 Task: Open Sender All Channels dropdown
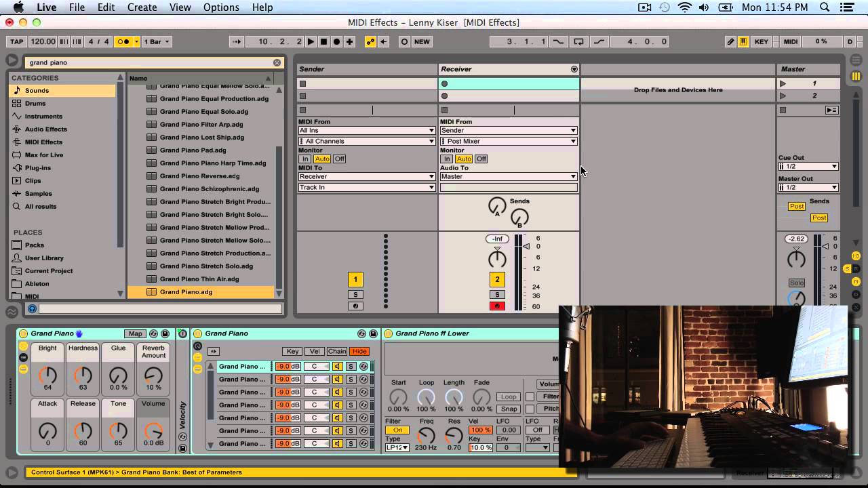tap(367, 141)
